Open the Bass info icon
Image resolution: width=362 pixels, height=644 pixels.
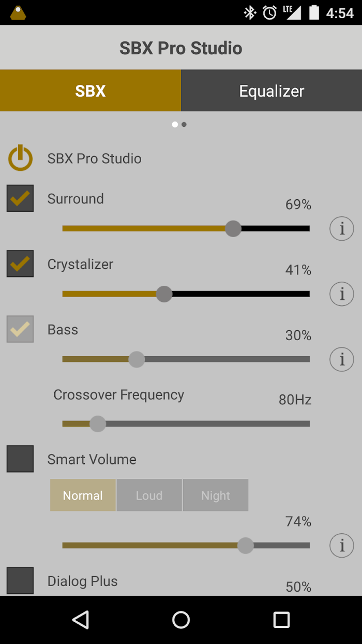pyautogui.click(x=342, y=359)
